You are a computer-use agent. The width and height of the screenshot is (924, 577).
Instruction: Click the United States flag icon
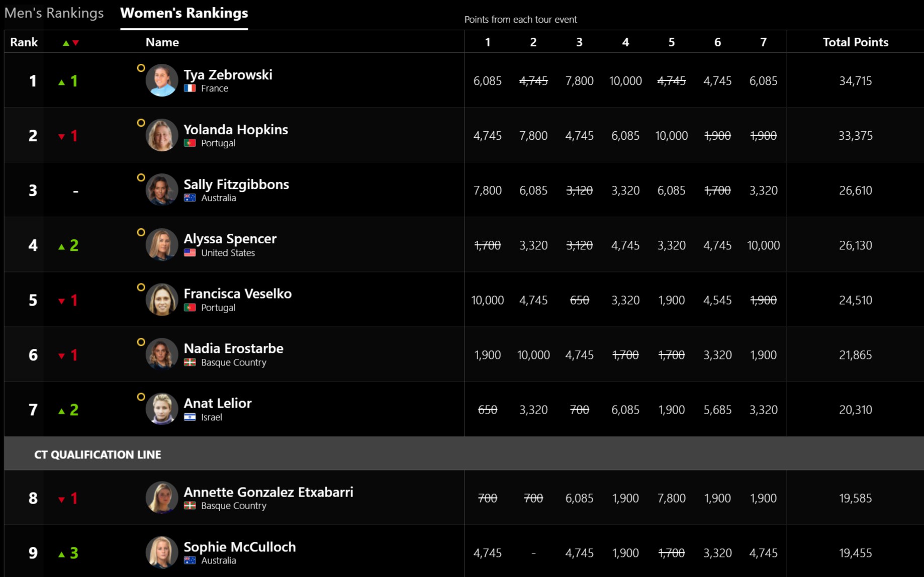(190, 253)
